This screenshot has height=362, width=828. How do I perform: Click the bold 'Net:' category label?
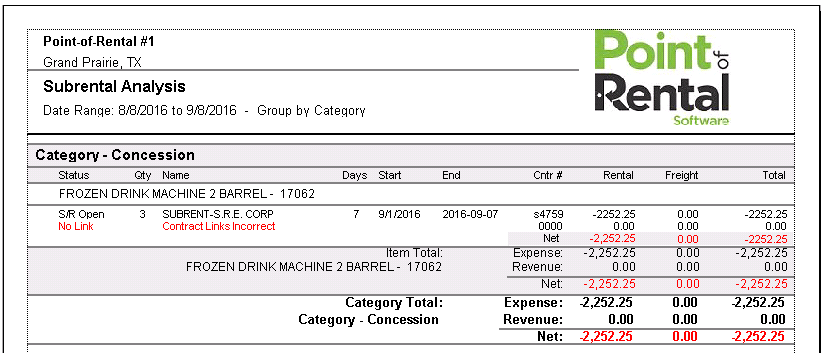551,336
